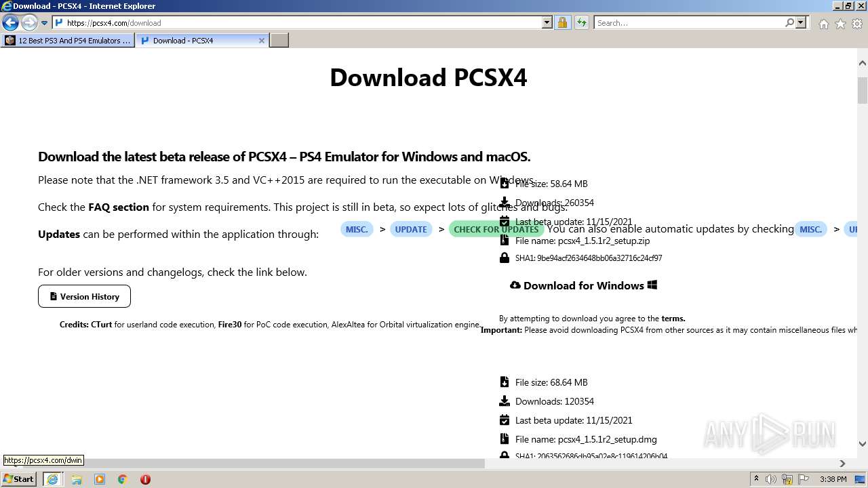Click the cloud download icon
868x488 pixels.
[x=515, y=285]
